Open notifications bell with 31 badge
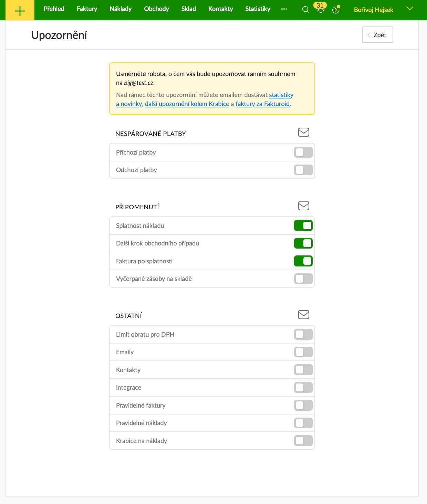Image resolution: width=427 pixels, height=504 pixels. point(320,9)
